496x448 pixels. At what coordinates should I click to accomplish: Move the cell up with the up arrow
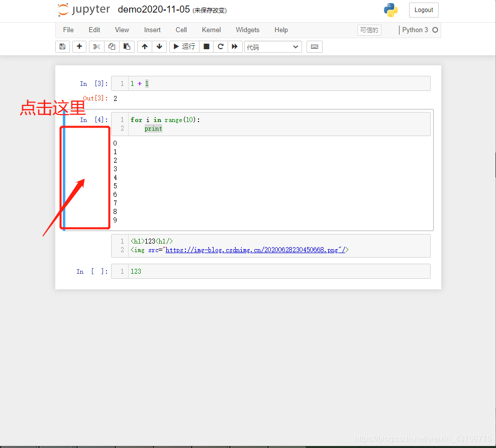144,46
